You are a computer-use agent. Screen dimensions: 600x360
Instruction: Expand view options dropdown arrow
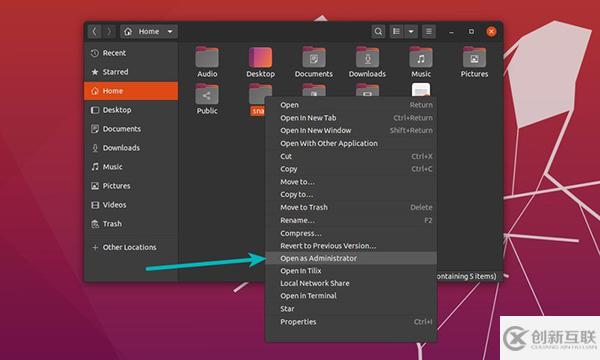411,31
